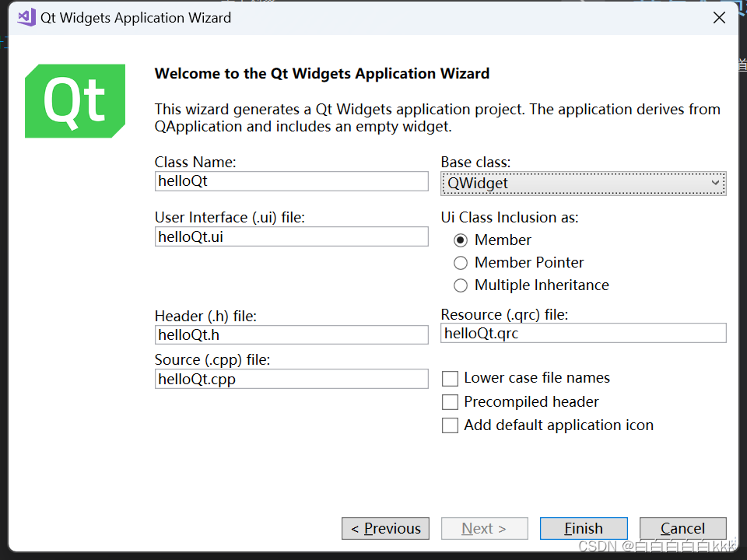Click the 'Resource (.qrc) file:' label
The image size is (747, 560).
(504, 315)
